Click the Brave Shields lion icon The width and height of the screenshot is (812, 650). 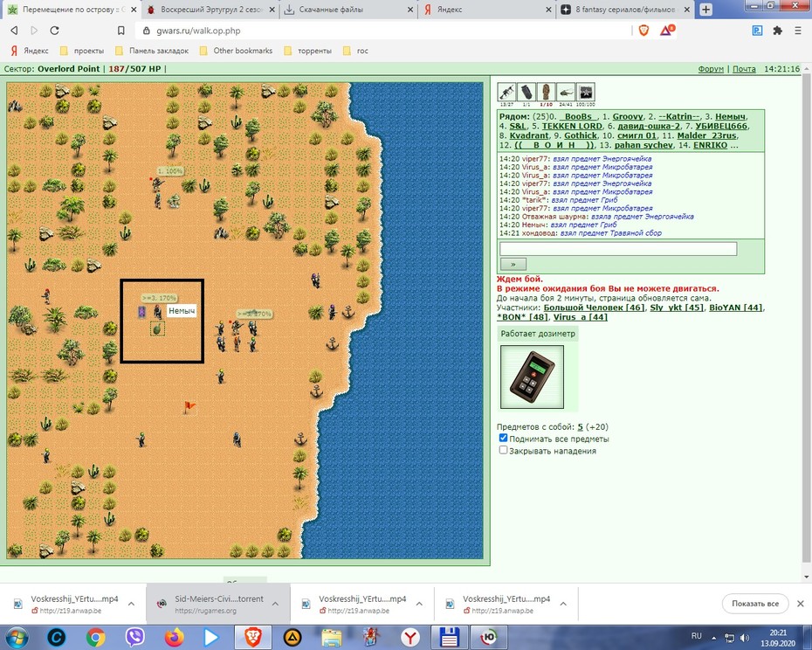tap(643, 31)
